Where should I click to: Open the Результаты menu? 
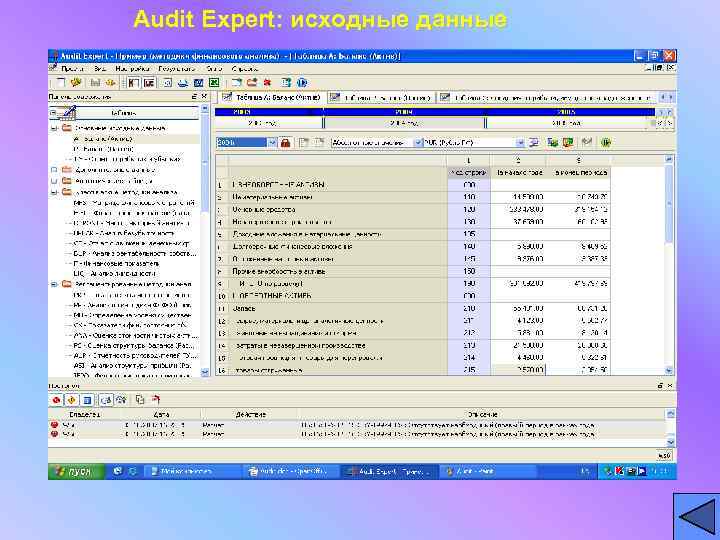tap(177, 69)
